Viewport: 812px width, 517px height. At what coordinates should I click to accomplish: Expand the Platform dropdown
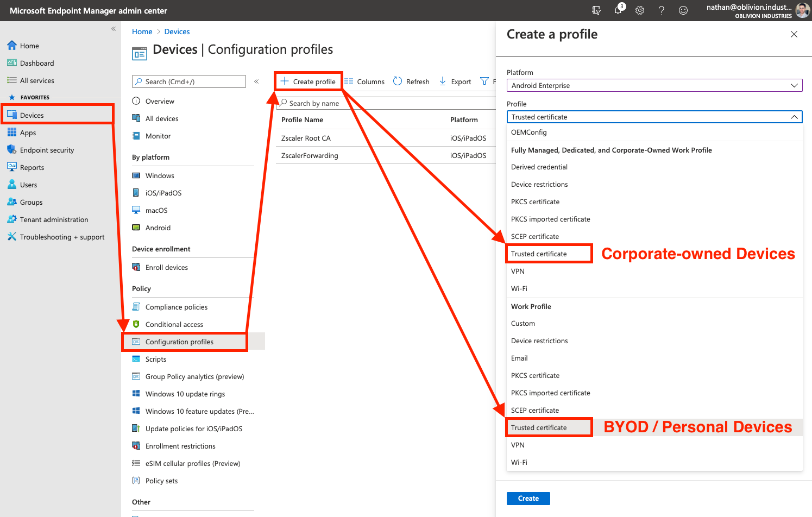pos(654,85)
